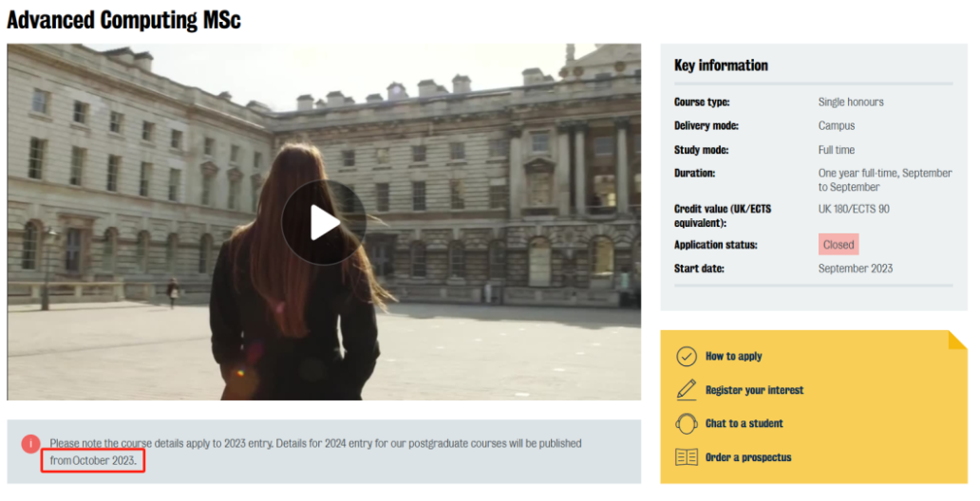980x501 pixels.
Task: Click the Advanced Computing MSc page heading
Action: pos(123,20)
